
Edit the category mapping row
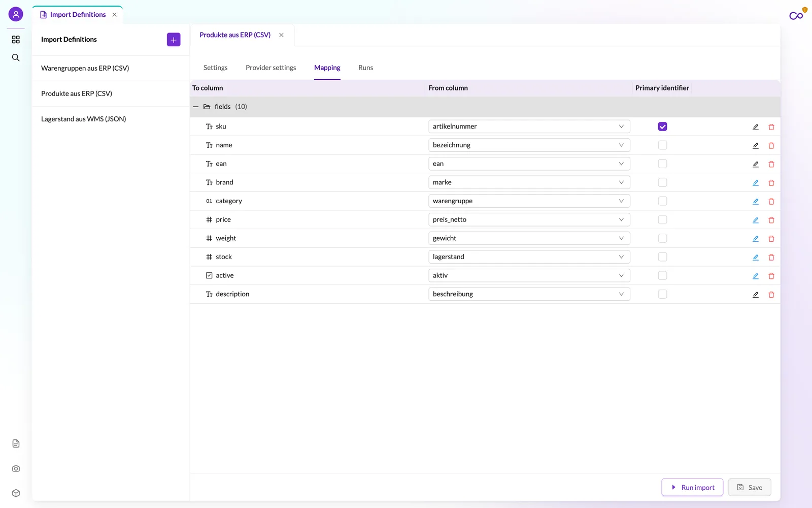756,201
